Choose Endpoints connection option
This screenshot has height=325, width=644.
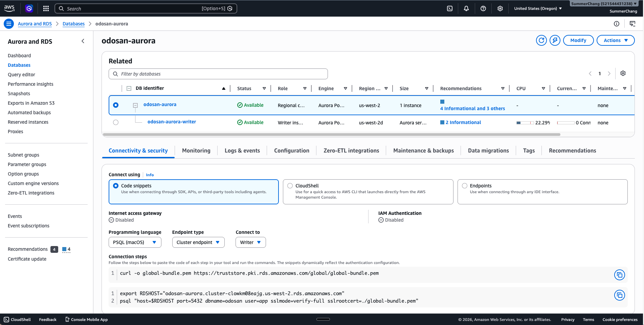pyautogui.click(x=542, y=192)
